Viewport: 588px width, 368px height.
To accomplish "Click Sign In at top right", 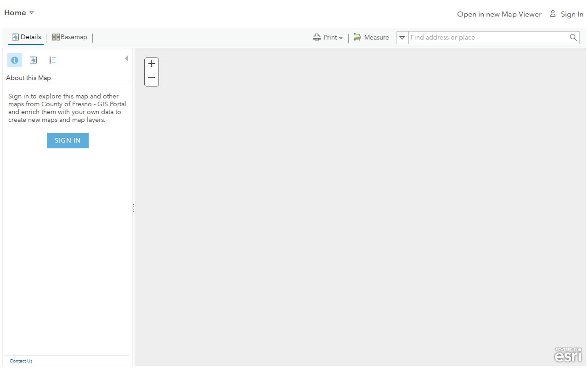I will click(572, 14).
